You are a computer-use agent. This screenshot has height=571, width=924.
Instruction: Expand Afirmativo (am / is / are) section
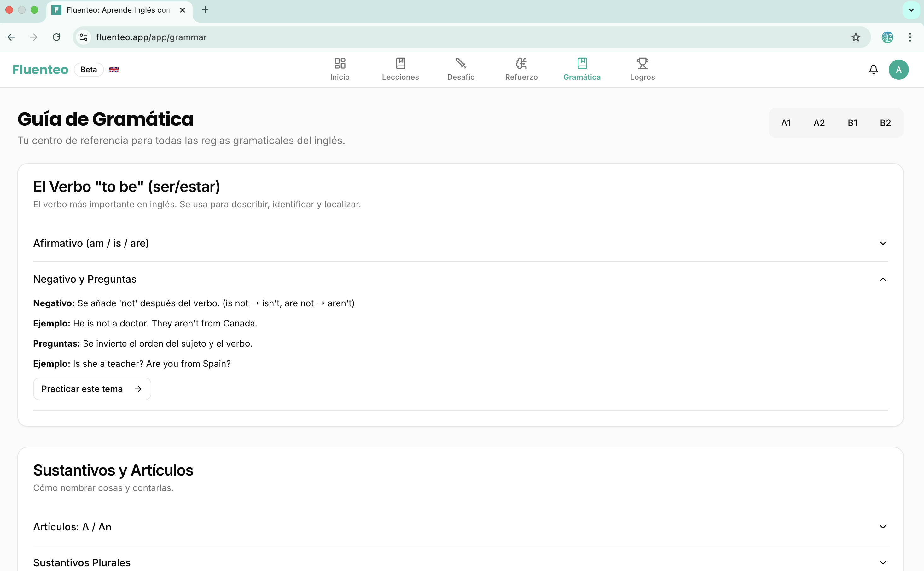click(460, 243)
